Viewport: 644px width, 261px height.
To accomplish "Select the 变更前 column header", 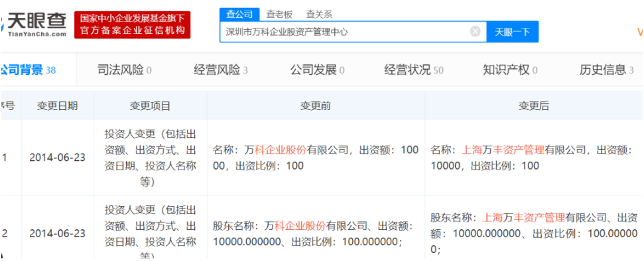I will point(316,106).
